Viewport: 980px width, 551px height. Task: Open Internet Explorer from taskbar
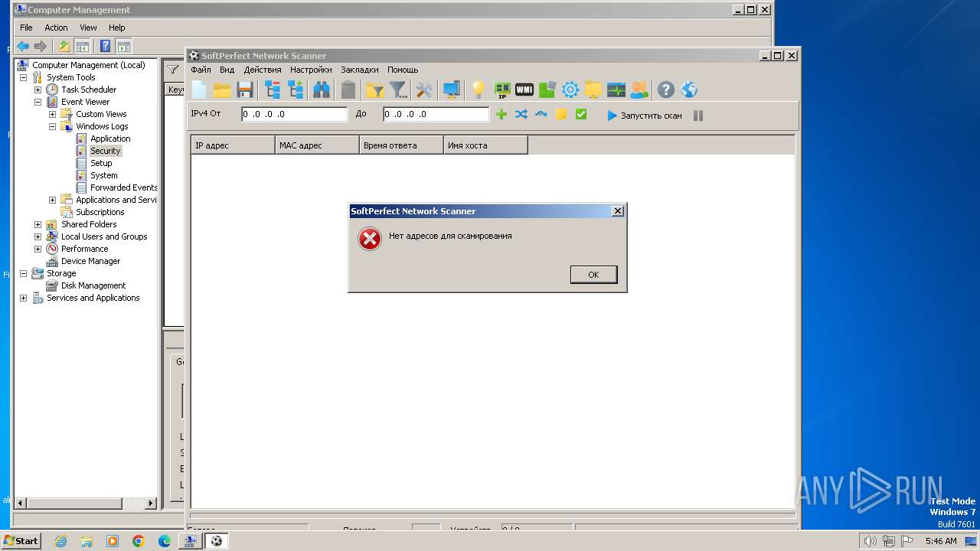pos(60,541)
